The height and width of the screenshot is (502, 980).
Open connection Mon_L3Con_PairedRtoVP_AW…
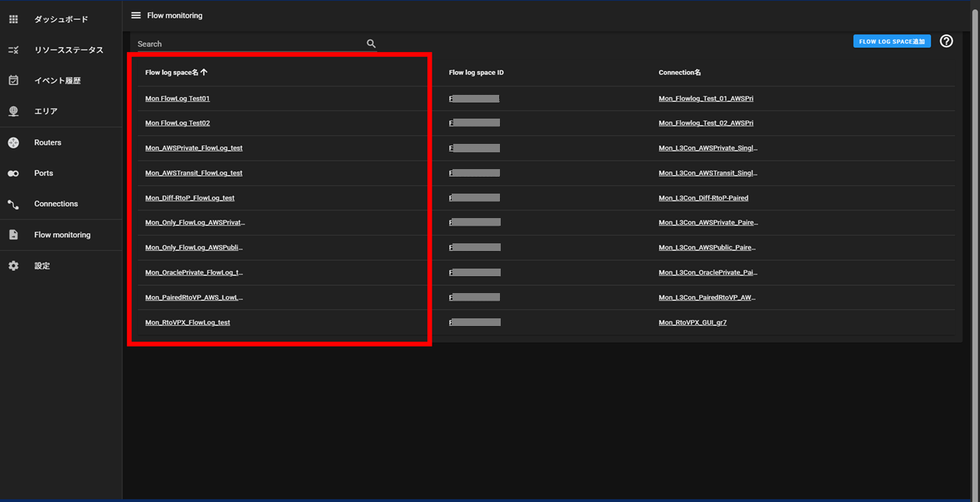tap(707, 298)
